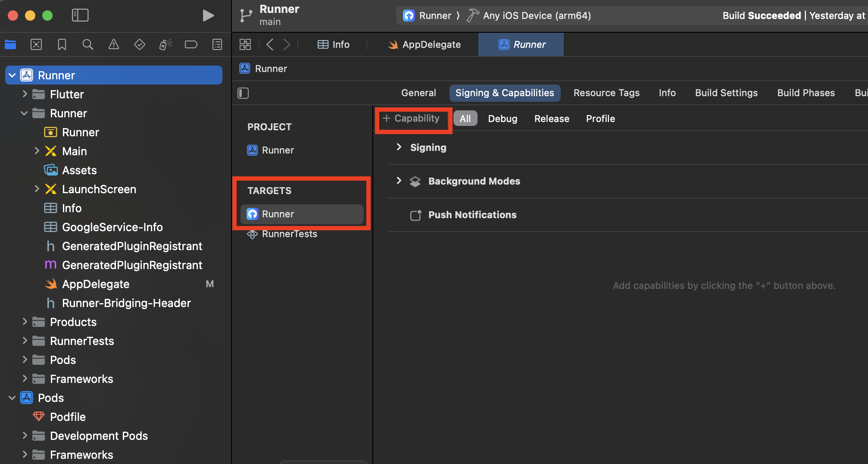Viewport: 868px width, 464px height.
Task: Open the Resource Tags tab
Action: click(606, 93)
